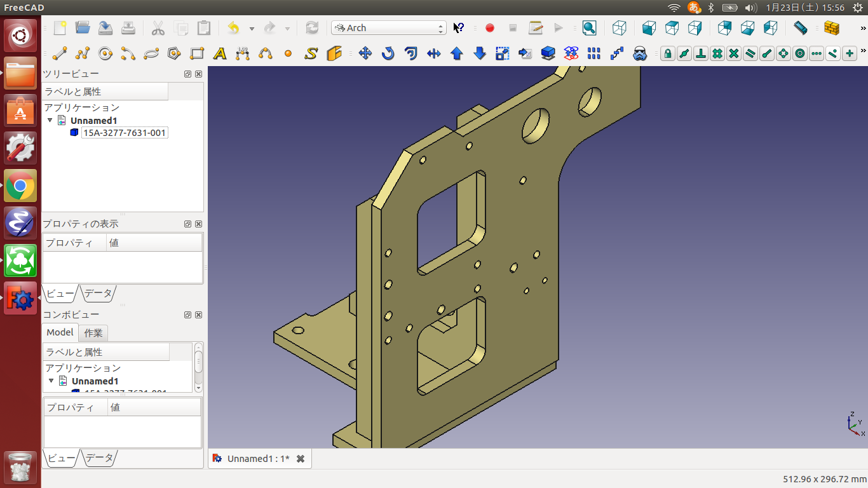This screenshot has width=868, height=488.
Task: Switch to the 作業 tab in combo view
Action: [93, 332]
